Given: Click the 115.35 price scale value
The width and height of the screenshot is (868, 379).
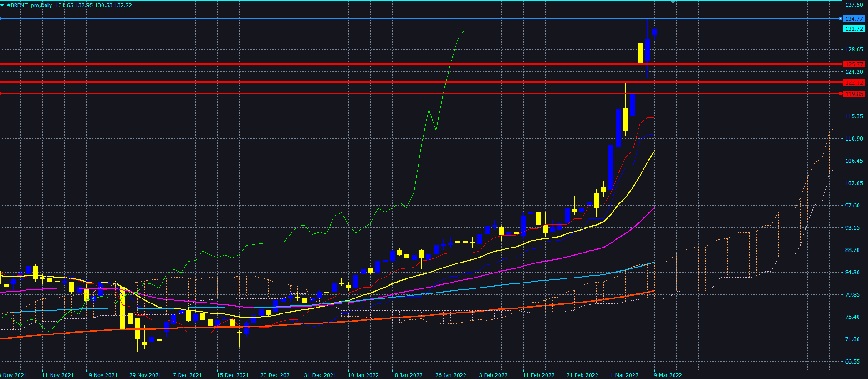Looking at the screenshot, I should pyautogui.click(x=854, y=116).
